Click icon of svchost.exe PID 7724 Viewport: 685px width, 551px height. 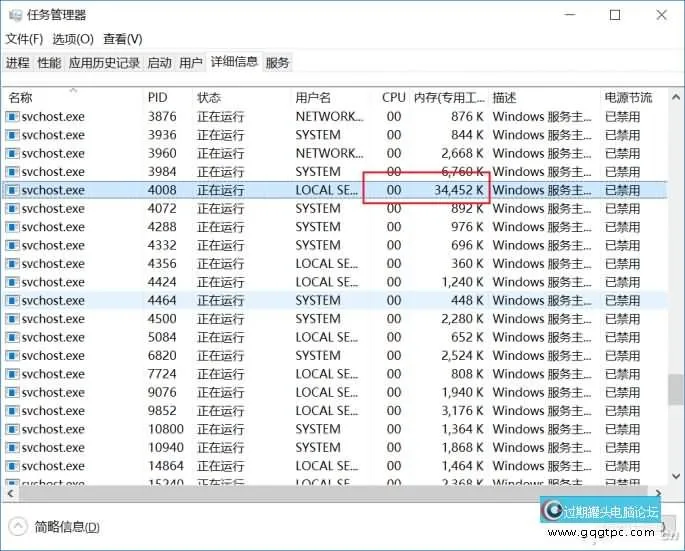click(x=12, y=374)
